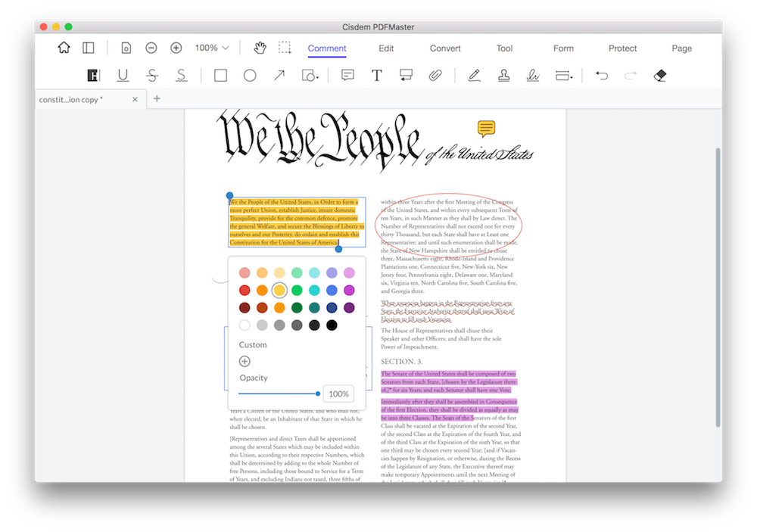The height and width of the screenshot is (532, 757).
Task: Pick the cyan color swatch
Action: (314, 290)
